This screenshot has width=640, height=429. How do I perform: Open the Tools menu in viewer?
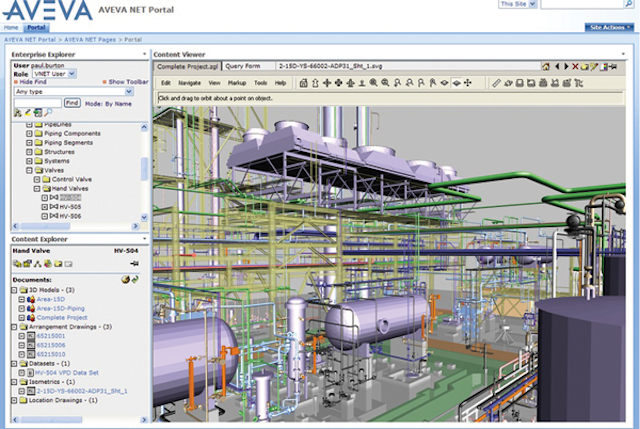(x=260, y=83)
